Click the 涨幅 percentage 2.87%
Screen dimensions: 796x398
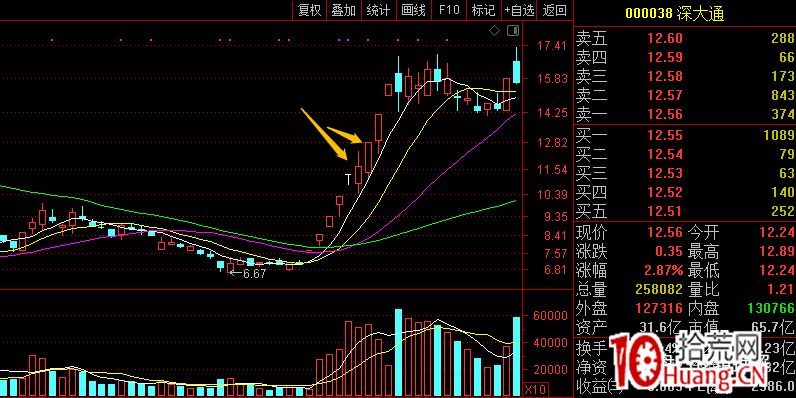click(665, 271)
